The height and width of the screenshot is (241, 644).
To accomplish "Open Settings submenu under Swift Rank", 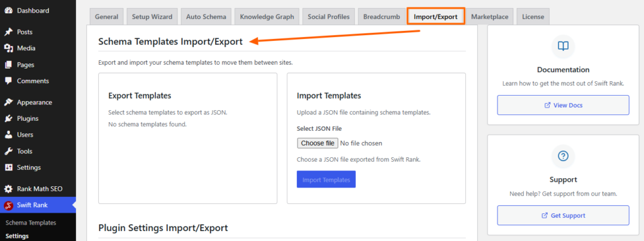I will pos(17,236).
